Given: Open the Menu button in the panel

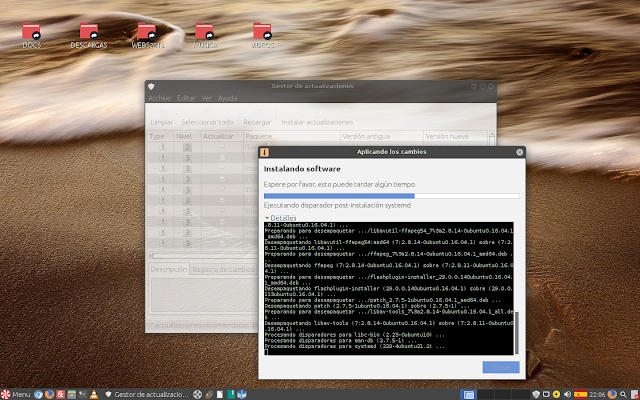Looking at the screenshot, I should (16, 394).
